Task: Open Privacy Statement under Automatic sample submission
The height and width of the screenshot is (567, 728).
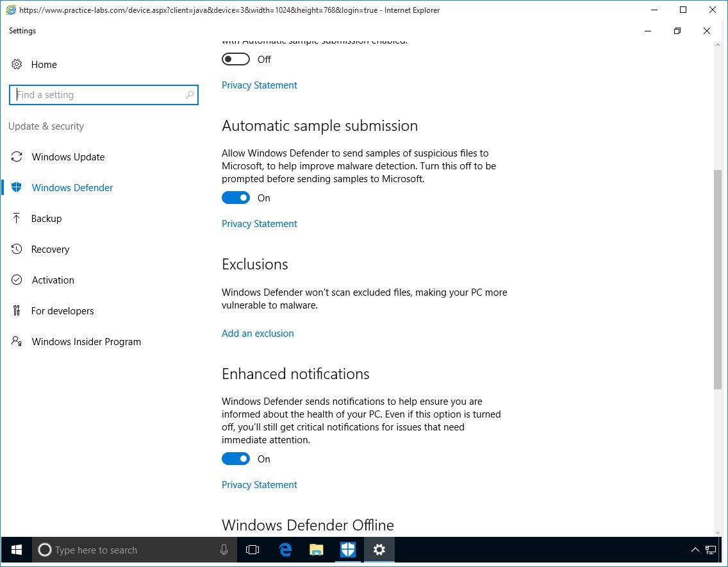Action: tap(259, 224)
